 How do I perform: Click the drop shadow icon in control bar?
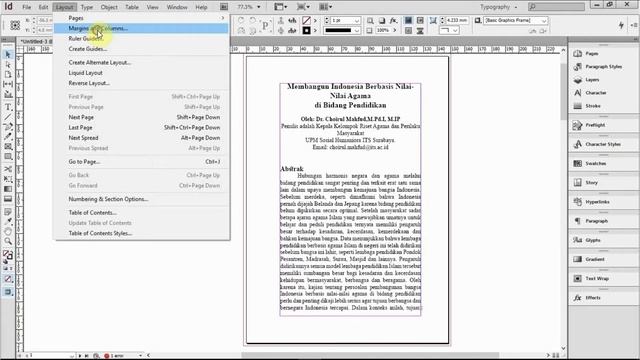tap(382, 20)
